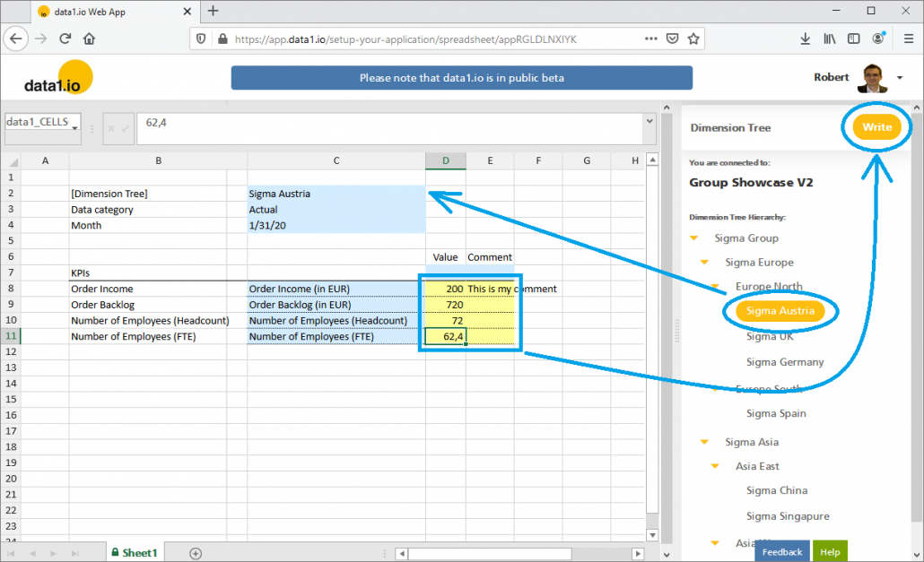This screenshot has height=562, width=924.
Task: Collapse the Sigma Group tree node
Action: click(x=694, y=238)
